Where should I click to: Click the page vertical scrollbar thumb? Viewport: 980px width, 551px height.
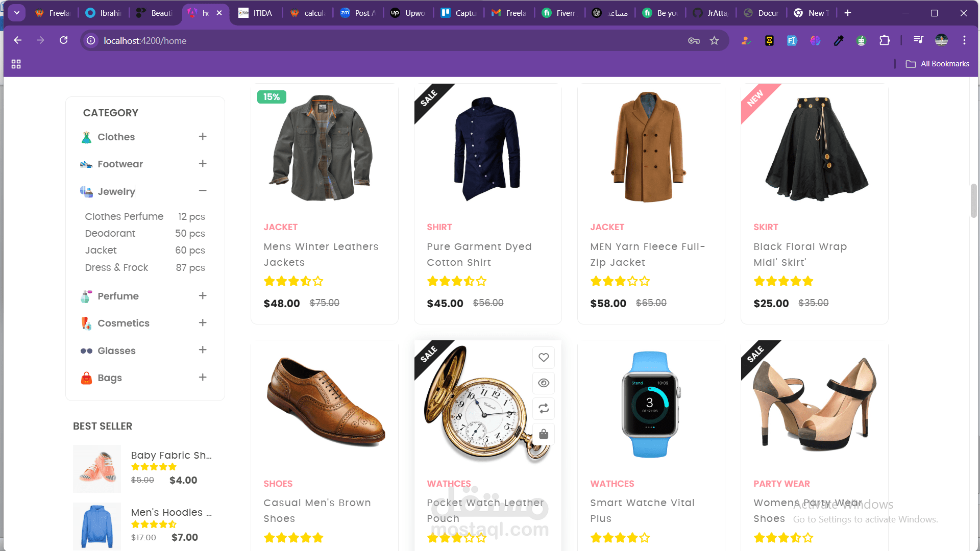point(974,201)
